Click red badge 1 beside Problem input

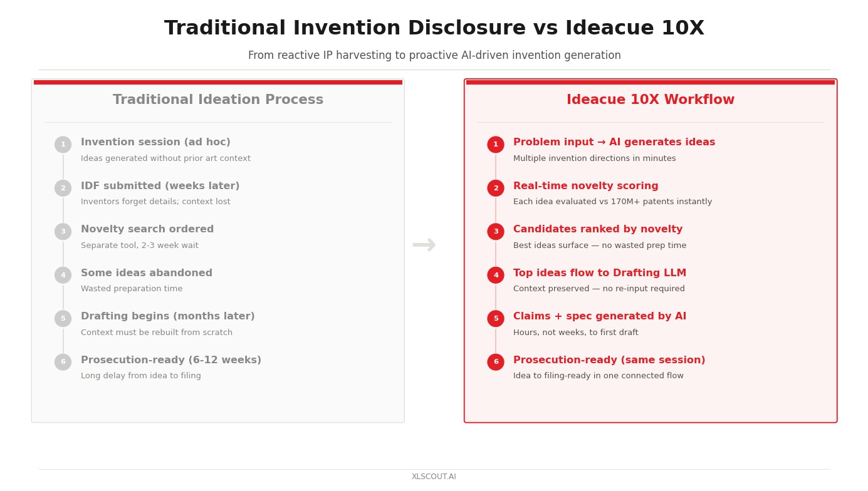click(496, 145)
